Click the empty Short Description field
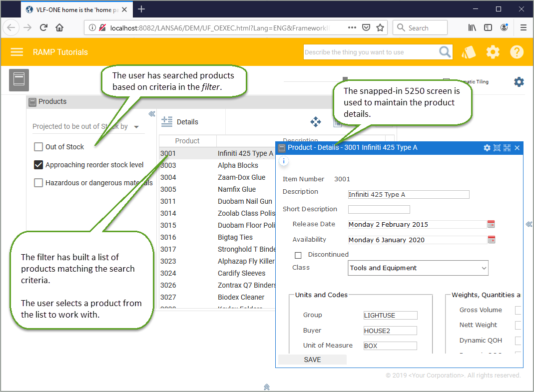Image resolution: width=534 pixels, height=392 pixels. coord(379,209)
